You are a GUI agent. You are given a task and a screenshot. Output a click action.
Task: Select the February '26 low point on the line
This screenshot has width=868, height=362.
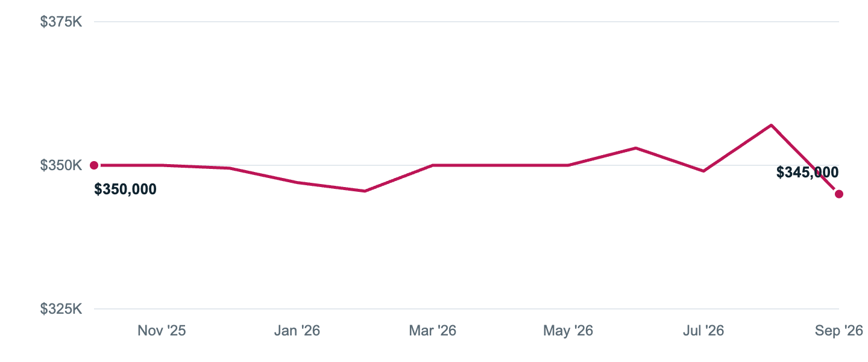click(x=365, y=191)
